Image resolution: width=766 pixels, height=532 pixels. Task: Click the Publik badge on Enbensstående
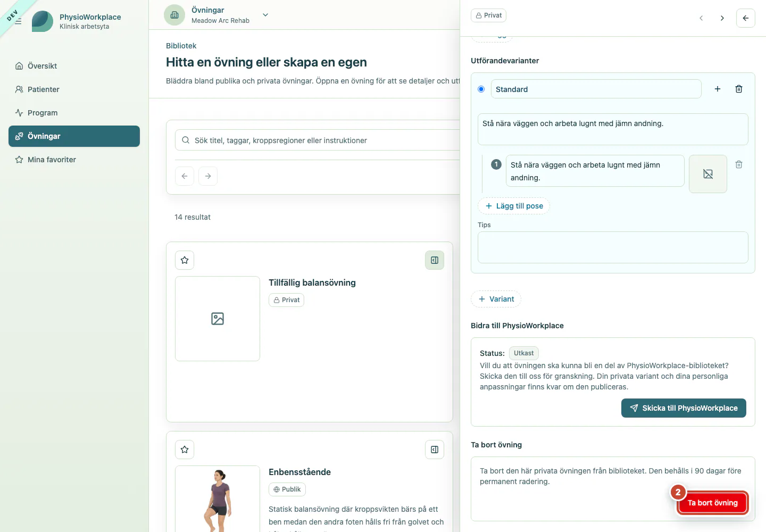[287, 489]
